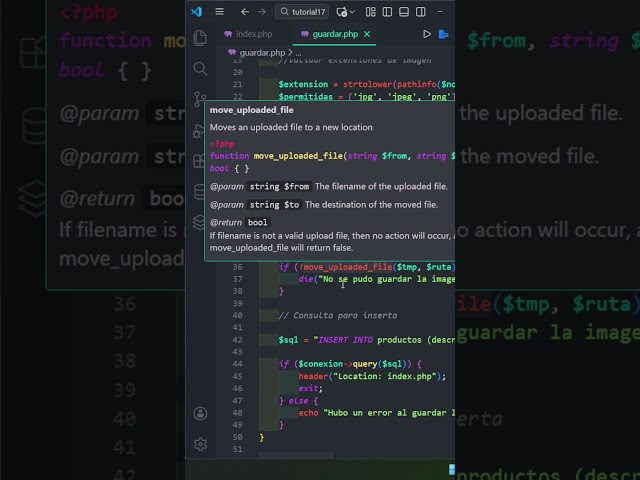
Task: Expand the breadcrumb ellipsis after guardar.php
Action: (298, 53)
